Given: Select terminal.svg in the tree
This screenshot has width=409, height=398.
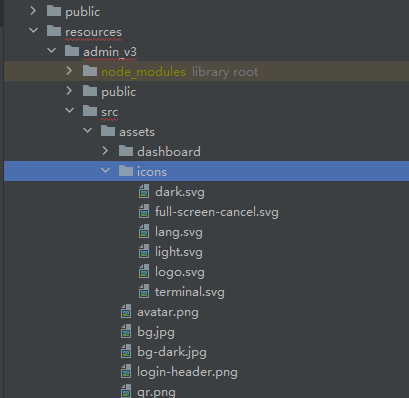Looking at the screenshot, I should 190,292.
